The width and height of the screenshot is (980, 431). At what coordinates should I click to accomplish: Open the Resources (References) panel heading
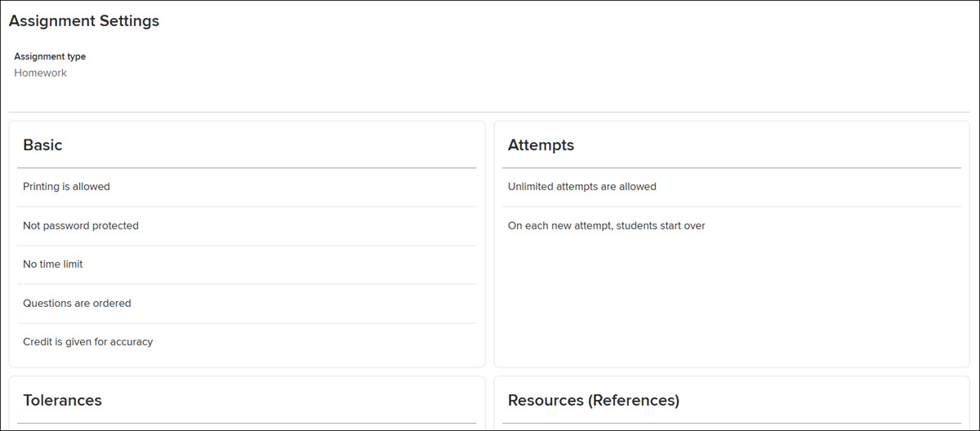[594, 400]
